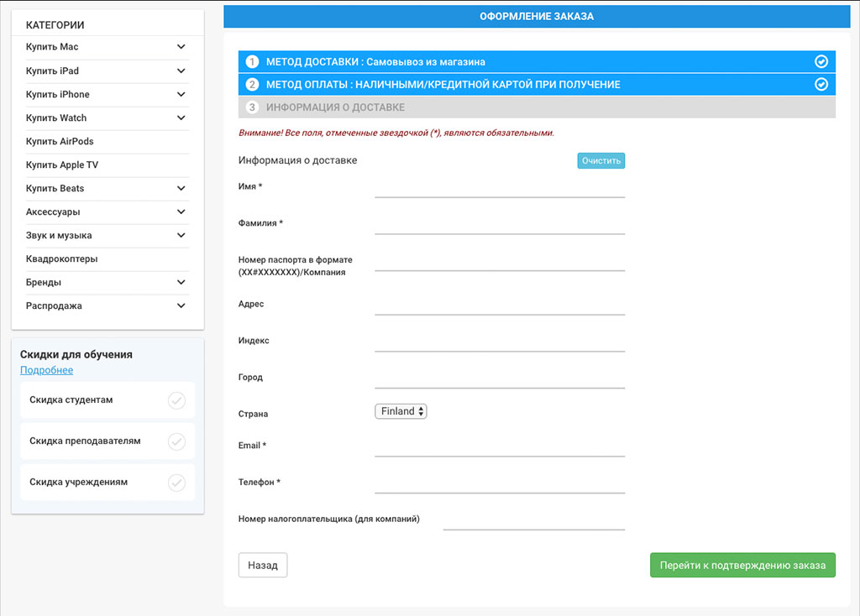Toggle the Скидка преподавателям checkmark
The width and height of the screenshot is (860, 616).
coord(176,441)
